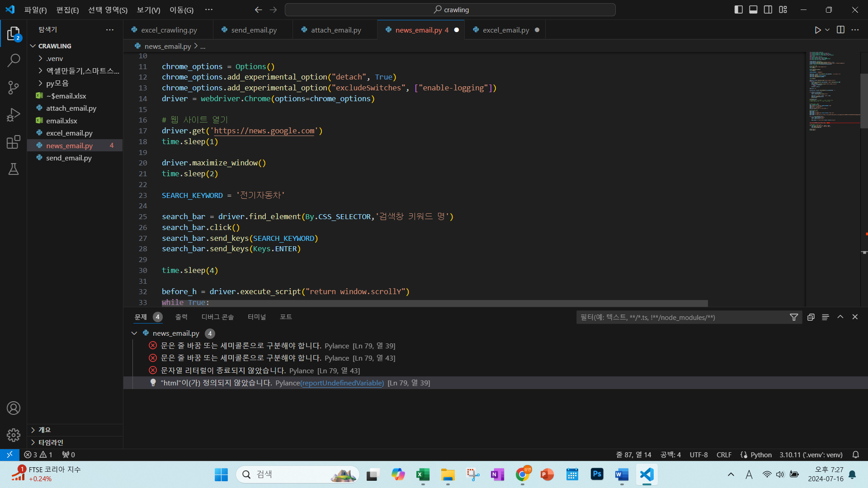Open the 파일(F) menu
The width and height of the screenshot is (868, 488).
(36, 9)
